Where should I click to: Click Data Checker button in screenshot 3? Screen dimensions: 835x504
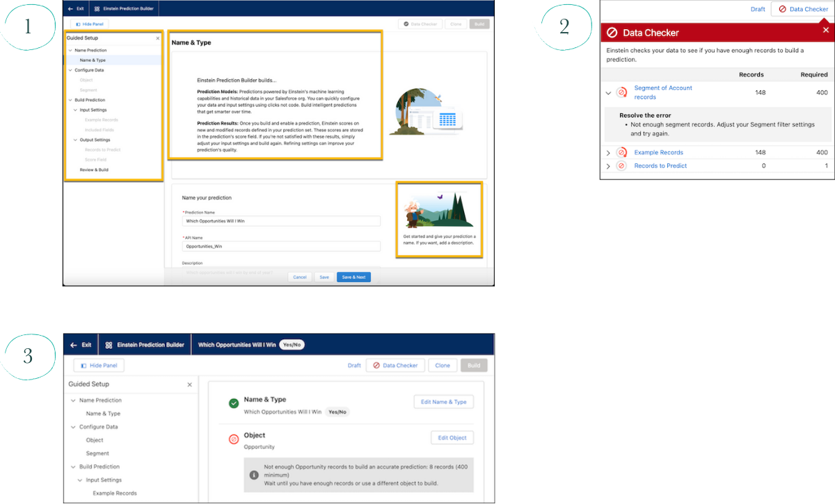(x=396, y=365)
